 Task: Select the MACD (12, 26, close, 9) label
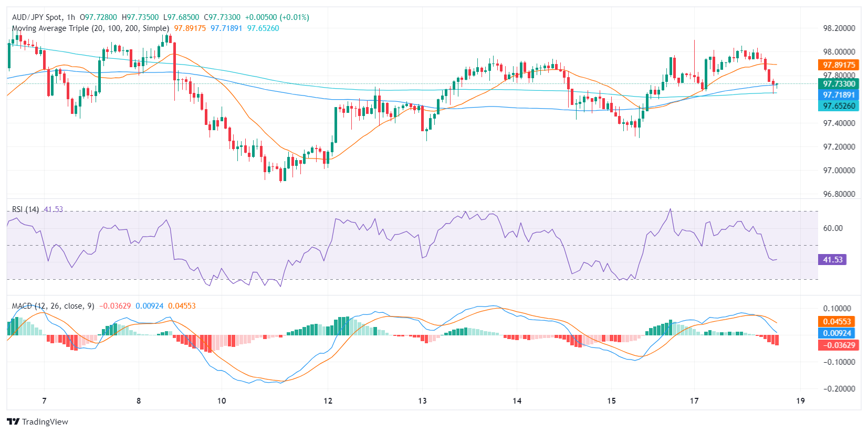(x=53, y=306)
